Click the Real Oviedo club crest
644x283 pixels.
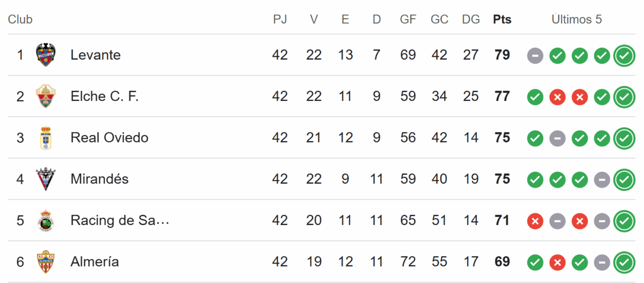coord(46,137)
